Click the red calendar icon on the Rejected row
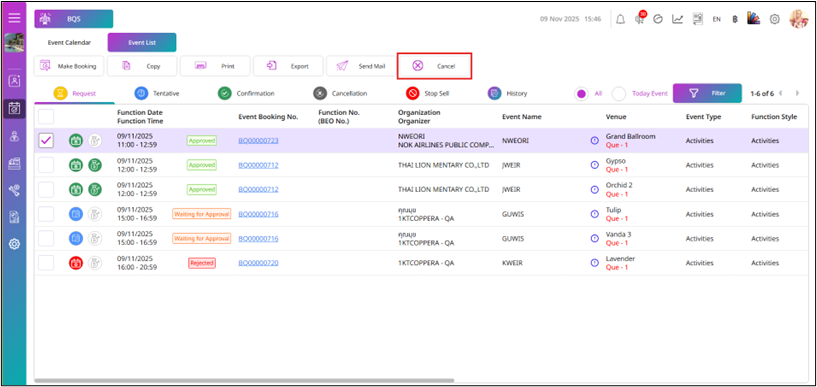Screen dimensions: 817x387 pyautogui.click(x=76, y=263)
